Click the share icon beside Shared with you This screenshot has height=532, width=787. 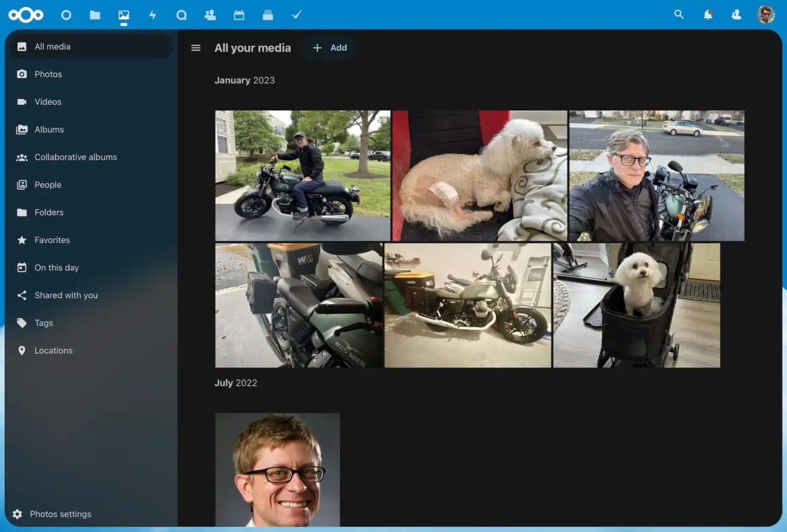[22, 295]
